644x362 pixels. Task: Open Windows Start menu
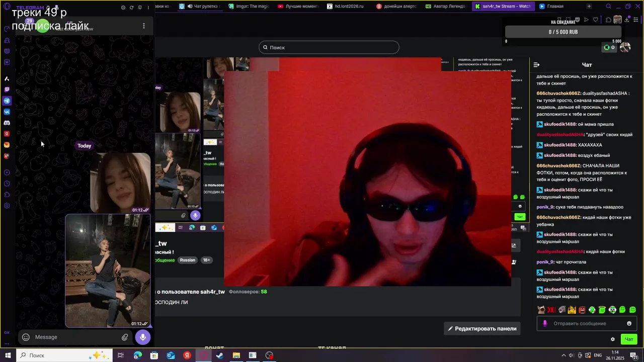[x=8, y=355]
